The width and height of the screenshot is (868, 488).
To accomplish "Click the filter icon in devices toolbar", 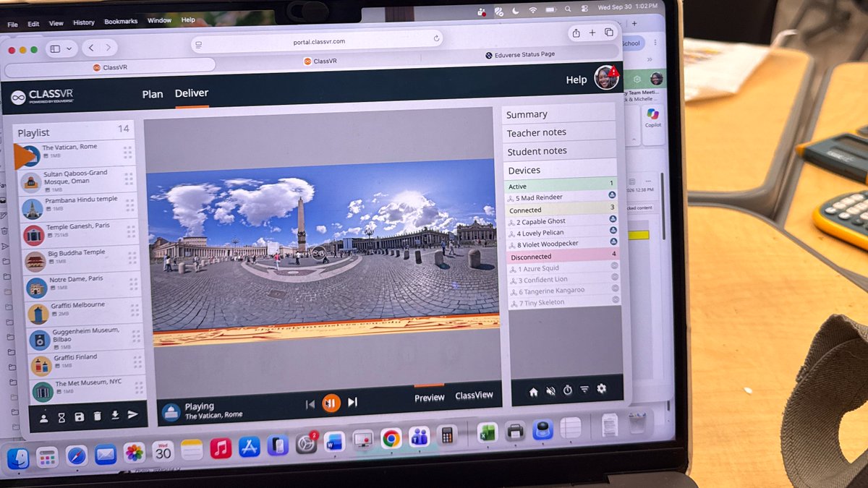I will click(584, 390).
